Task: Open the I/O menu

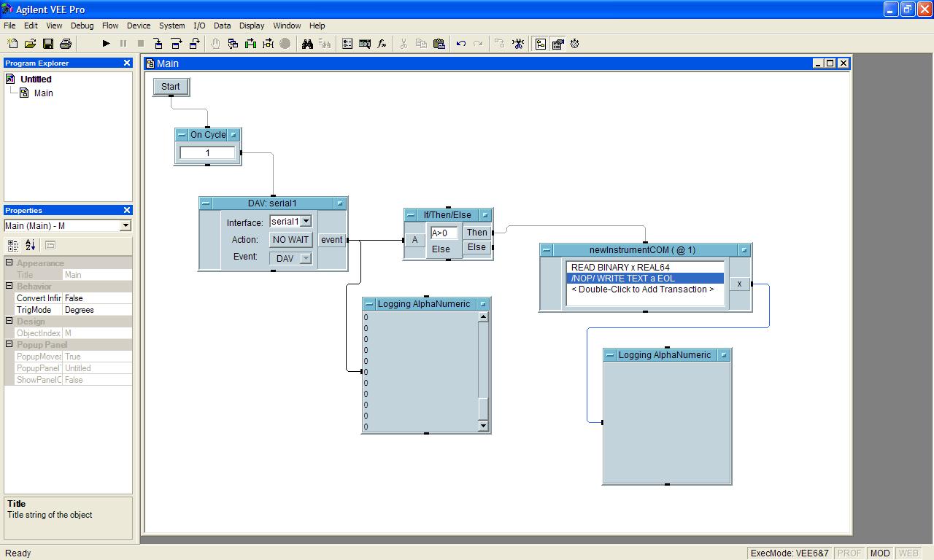Action: 199,26
